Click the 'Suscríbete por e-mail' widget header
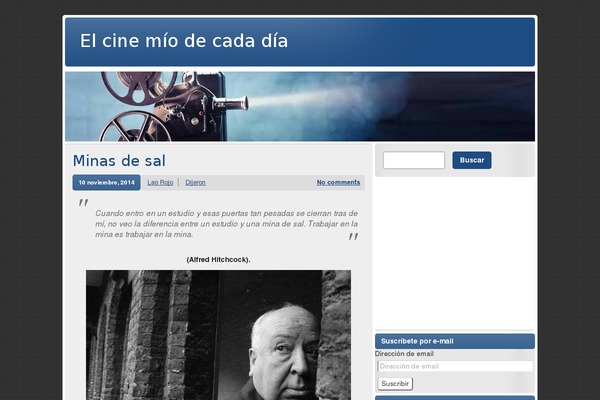 455,341
